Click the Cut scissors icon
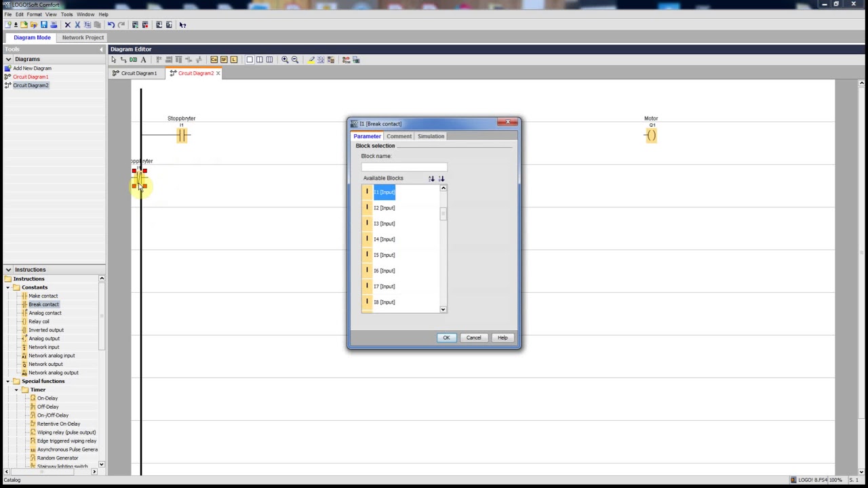Viewport: 868px width, 488px height. [x=77, y=25]
